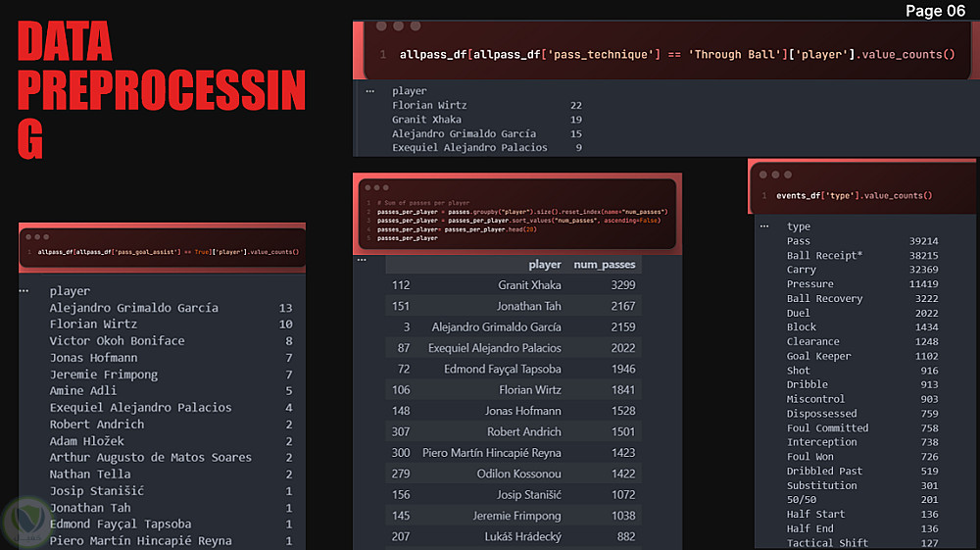Select 'Nathan Tella' assist row
This screenshot has height=550, width=980.
90,475
